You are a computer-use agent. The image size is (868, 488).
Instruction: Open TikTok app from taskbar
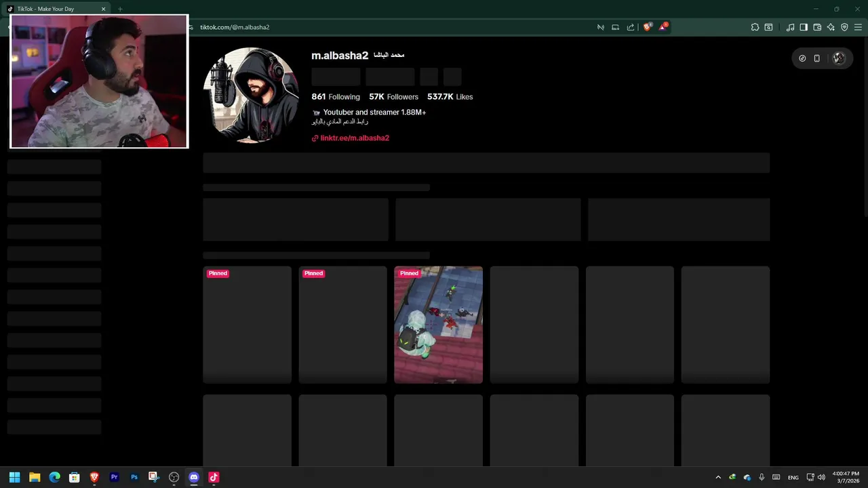(x=214, y=477)
